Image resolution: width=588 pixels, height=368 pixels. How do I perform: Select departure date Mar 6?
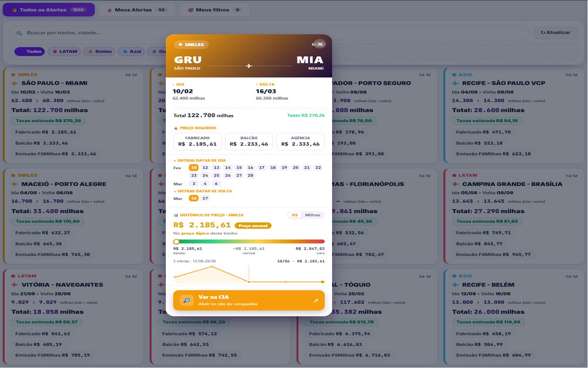point(216,184)
